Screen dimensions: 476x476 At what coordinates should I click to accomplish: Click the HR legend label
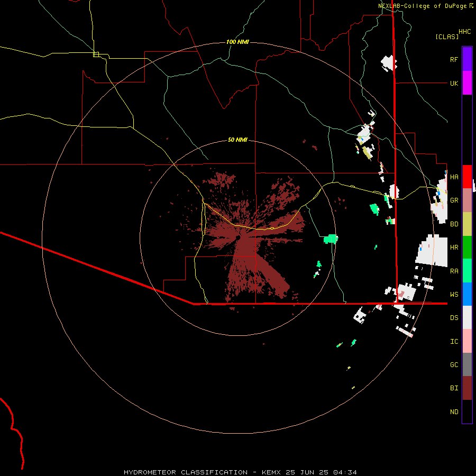(x=454, y=248)
